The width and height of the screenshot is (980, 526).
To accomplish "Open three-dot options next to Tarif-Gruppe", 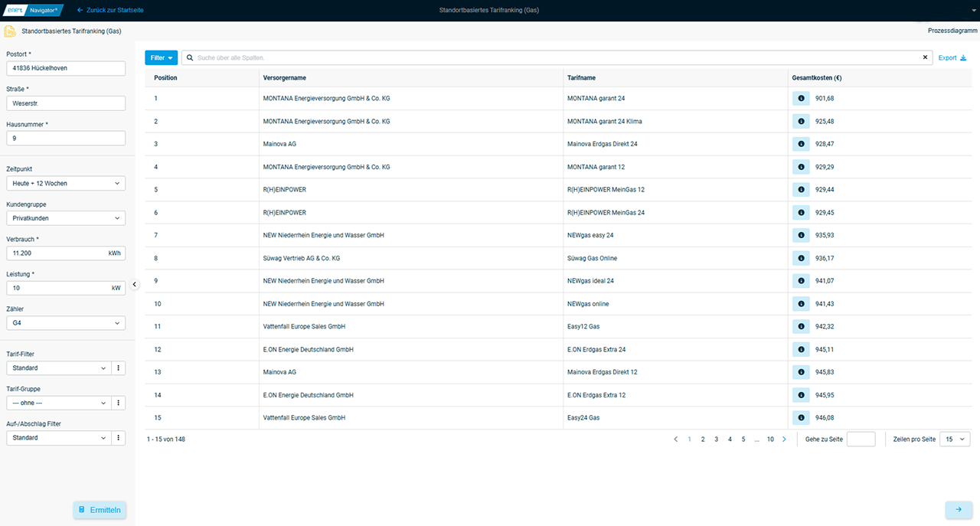I will [x=119, y=403].
